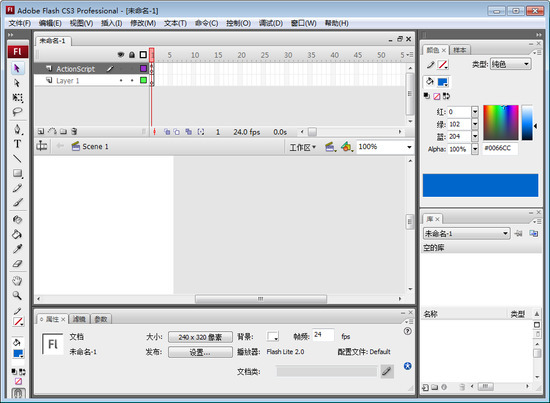
Task: Open the Modify (M) menu
Action: pyautogui.click(x=143, y=23)
